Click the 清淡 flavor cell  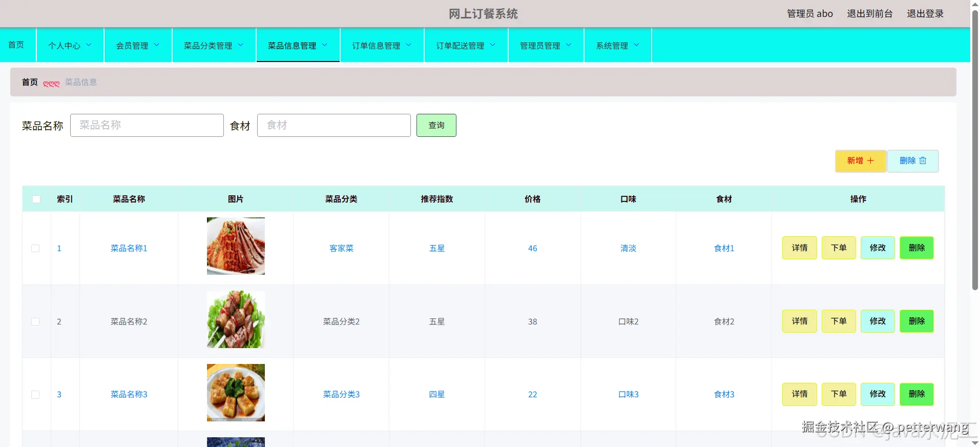click(x=629, y=248)
